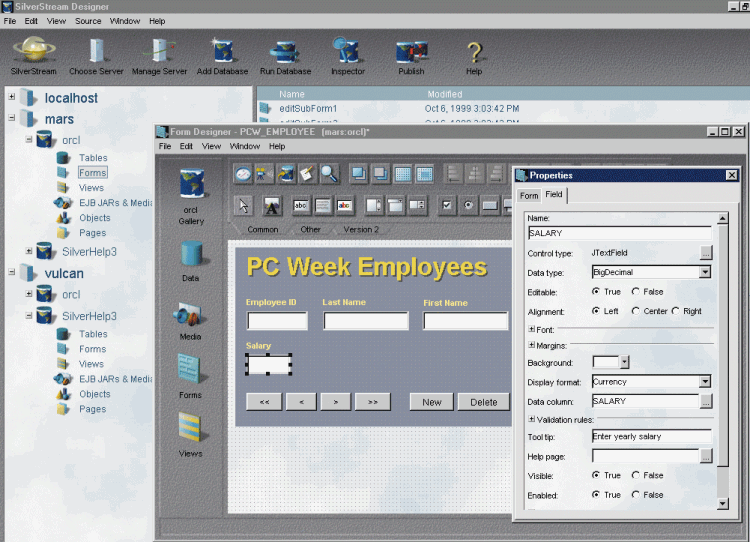Set Enabled to False
The height and width of the screenshot is (542, 750).
(636, 495)
